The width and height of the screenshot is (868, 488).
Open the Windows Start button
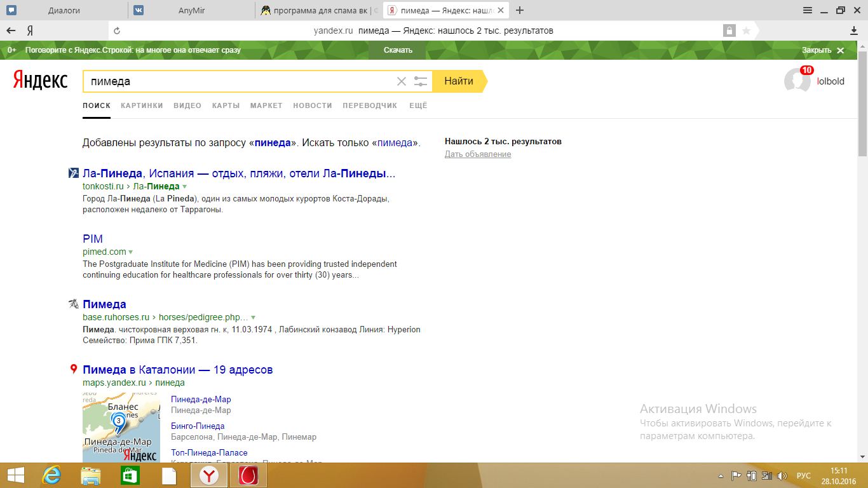pyautogui.click(x=16, y=475)
